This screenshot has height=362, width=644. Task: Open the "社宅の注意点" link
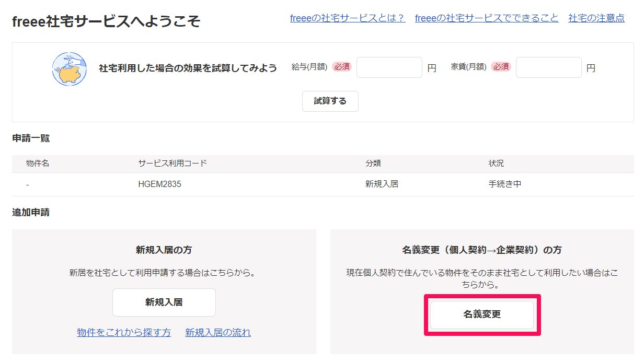coord(596,18)
